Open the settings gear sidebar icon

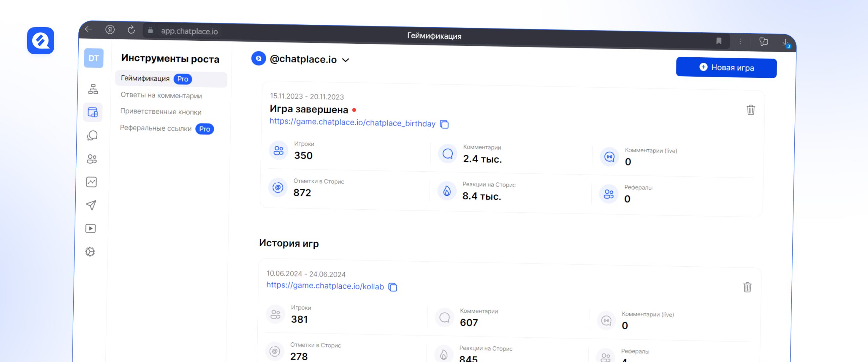(x=90, y=252)
